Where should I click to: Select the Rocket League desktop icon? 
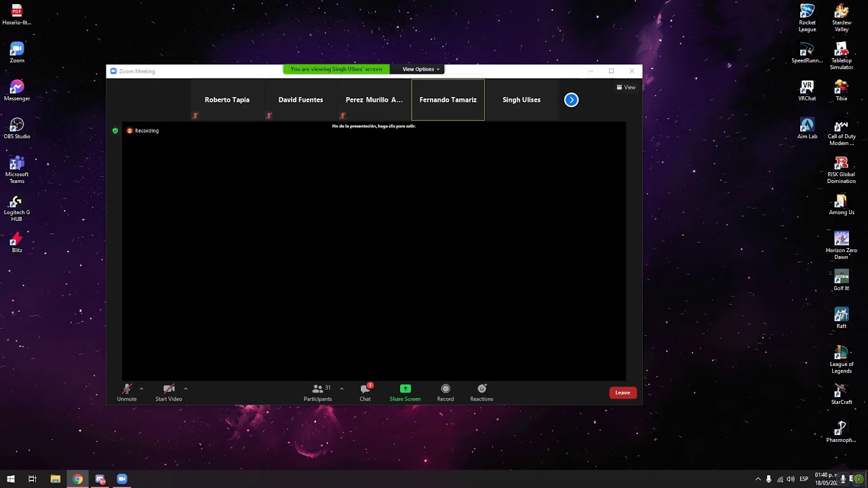pyautogui.click(x=807, y=18)
